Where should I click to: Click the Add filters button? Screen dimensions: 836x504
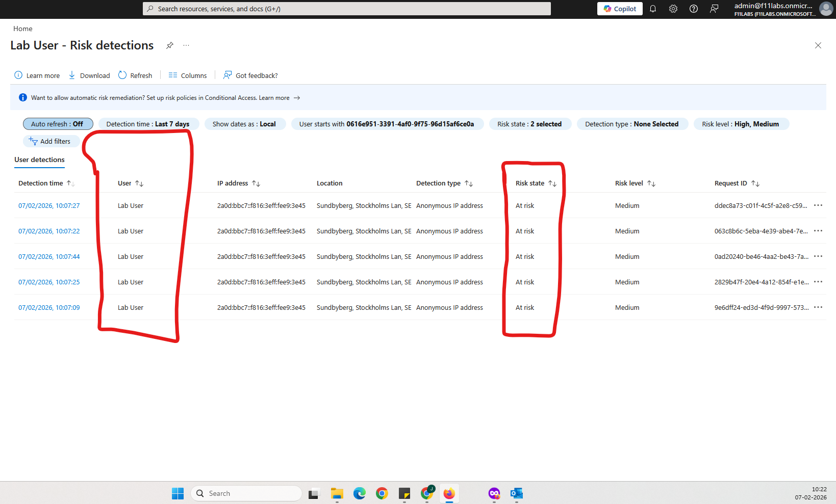[51, 141]
